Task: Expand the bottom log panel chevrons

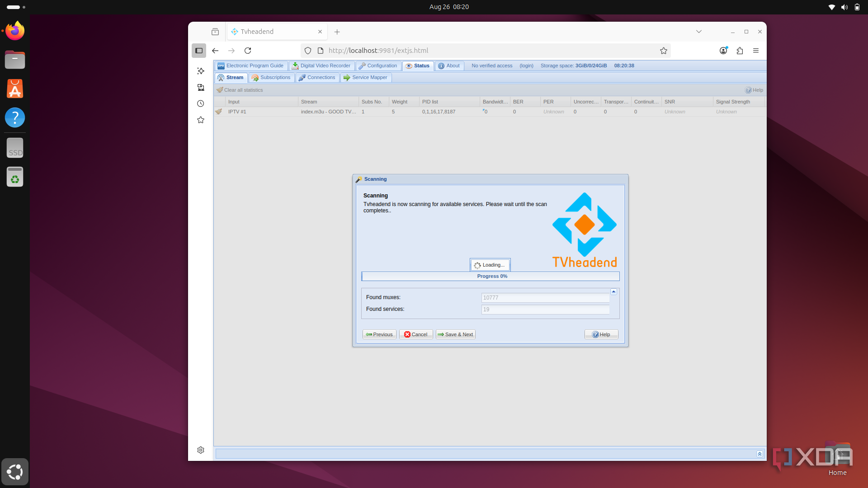Action: tap(759, 454)
